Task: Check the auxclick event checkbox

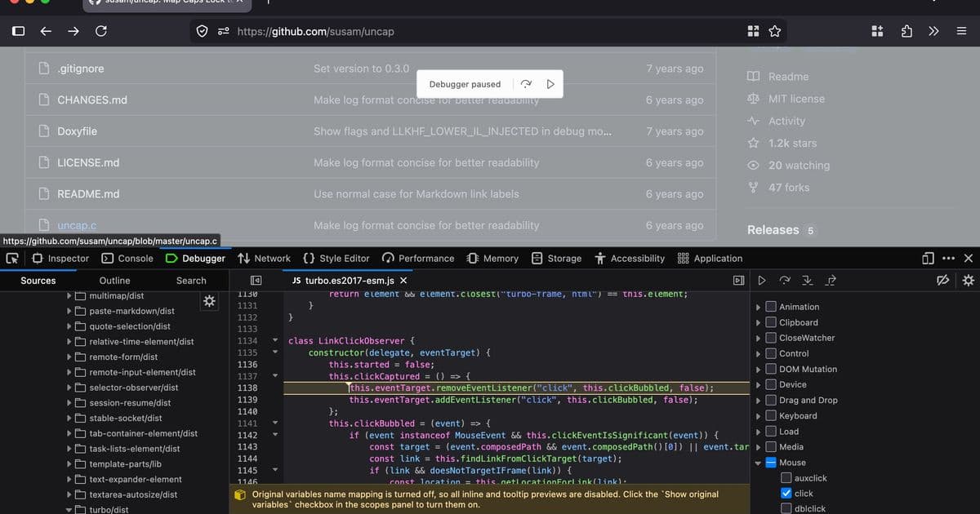Action: coord(786,478)
